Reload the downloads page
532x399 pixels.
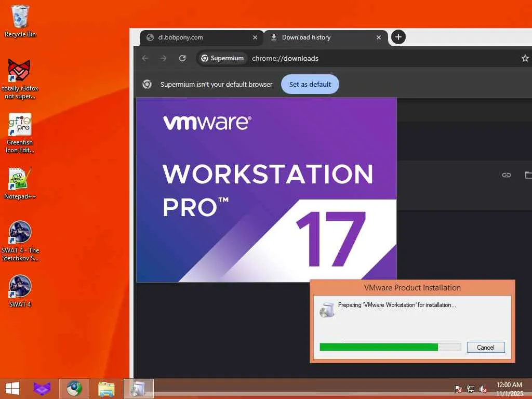(x=182, y=58)
